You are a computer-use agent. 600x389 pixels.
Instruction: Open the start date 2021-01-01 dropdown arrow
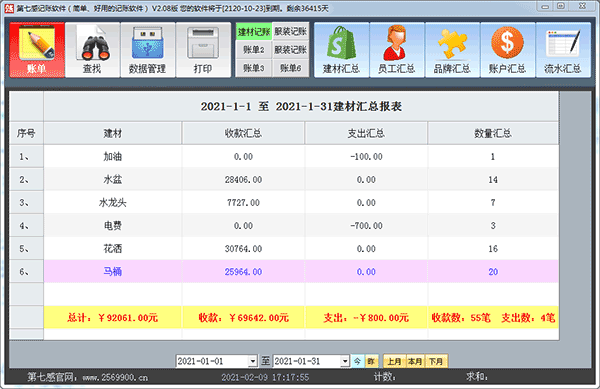(253, 361)
